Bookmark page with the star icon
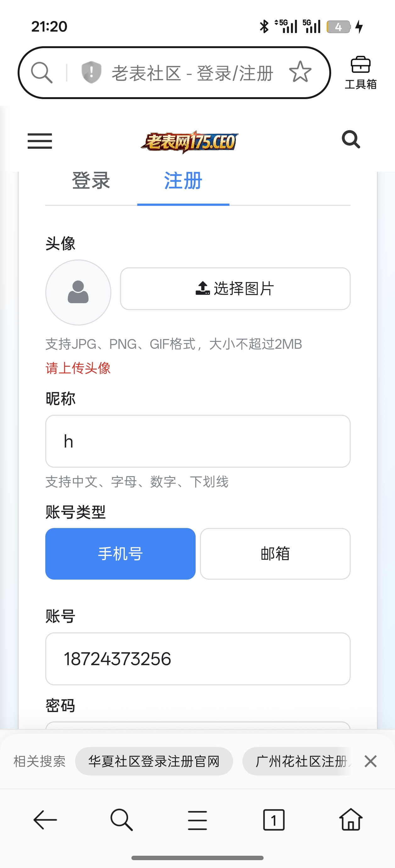The image size is (395, 868). pyautogui.click(x=300, y=72)
